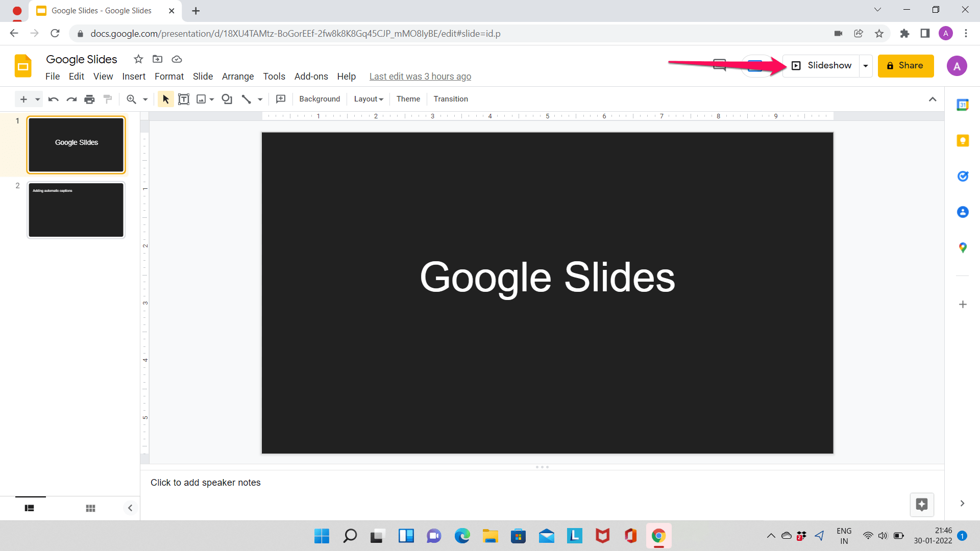Open Maps in the side panel
This screenshot has width=980, height=551.
tap(963, 248)
